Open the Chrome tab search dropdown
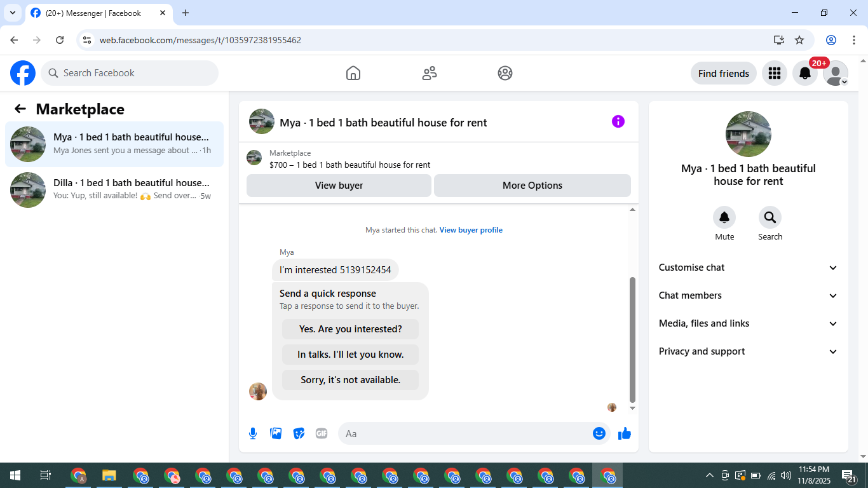The image size is (868, 488). point(12,13)
